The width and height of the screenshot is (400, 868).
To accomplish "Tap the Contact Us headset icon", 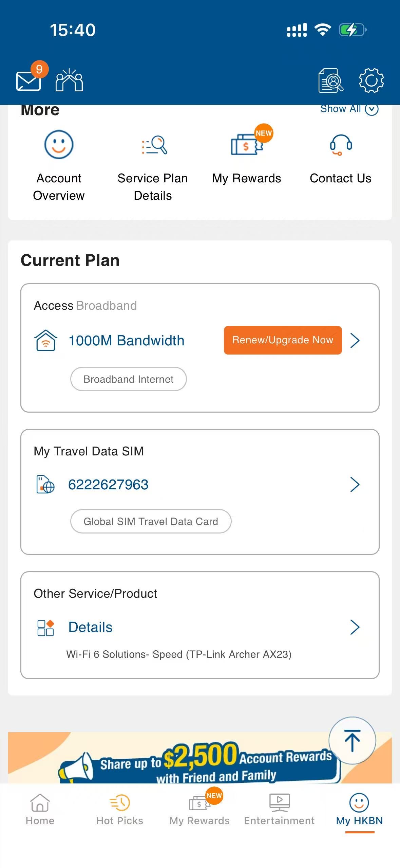I will point(341,145).
